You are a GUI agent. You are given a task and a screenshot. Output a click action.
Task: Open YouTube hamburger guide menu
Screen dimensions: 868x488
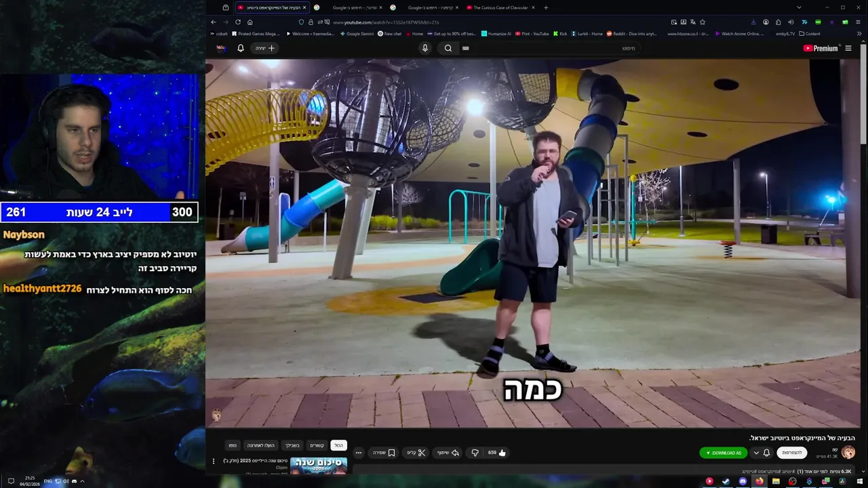click(848, 48)
